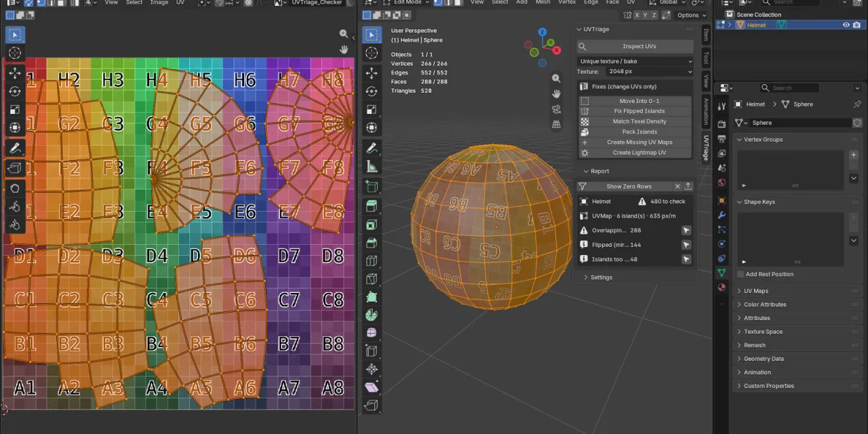Viewport: 868px width, 434px height.
Task: Collapse the Report subpanel
Action: (x=585, y=172)
